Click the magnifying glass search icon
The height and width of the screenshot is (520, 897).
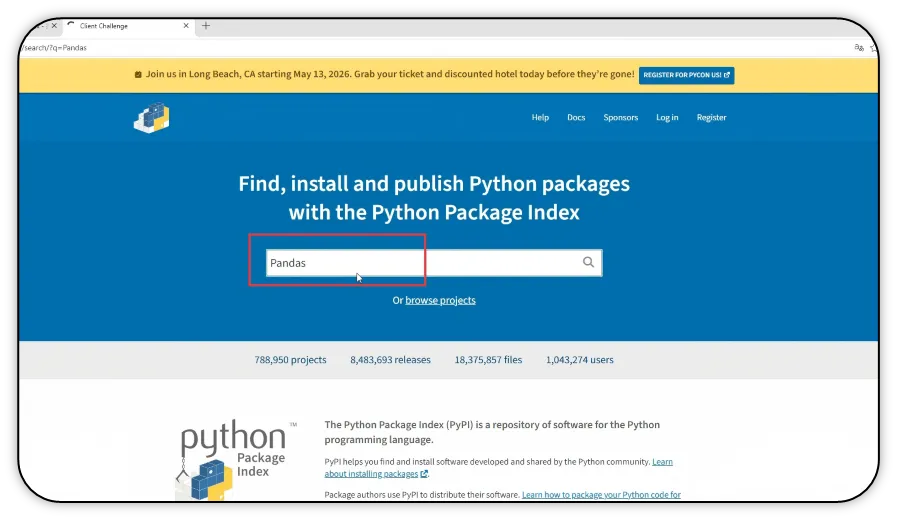pos(588,262)
